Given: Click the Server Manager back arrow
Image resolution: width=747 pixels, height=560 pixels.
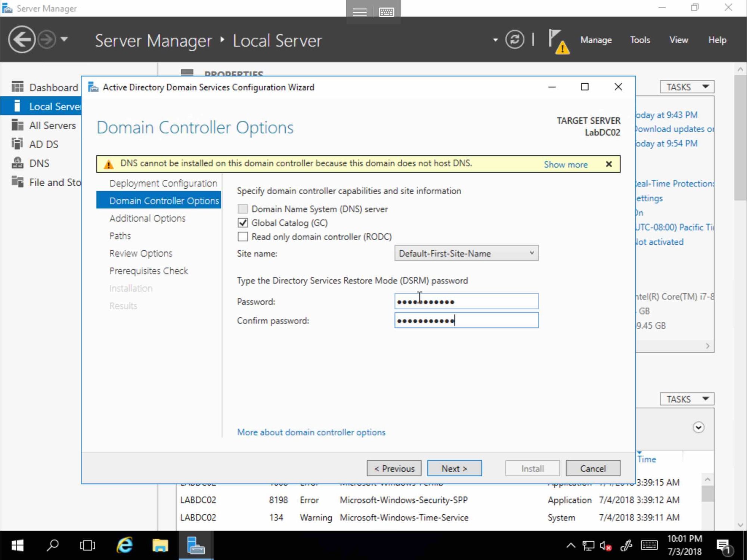Looking at the screenshot, I should point(22,40).
